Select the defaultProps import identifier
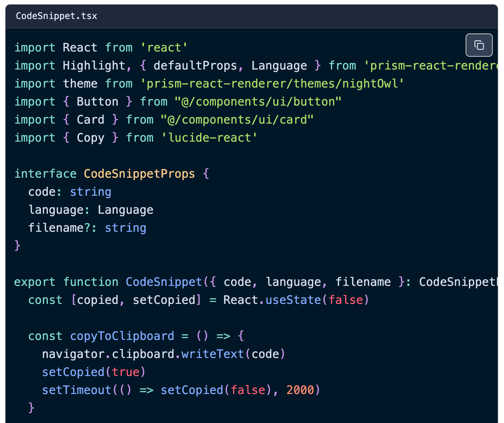Screen dimensions: 504x423 point(196,65)
